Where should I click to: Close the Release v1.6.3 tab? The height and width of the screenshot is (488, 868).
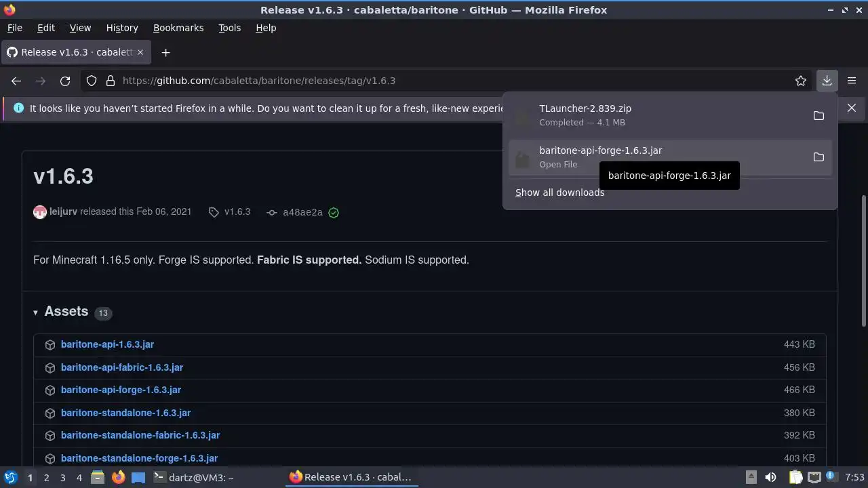pos(140,52)
